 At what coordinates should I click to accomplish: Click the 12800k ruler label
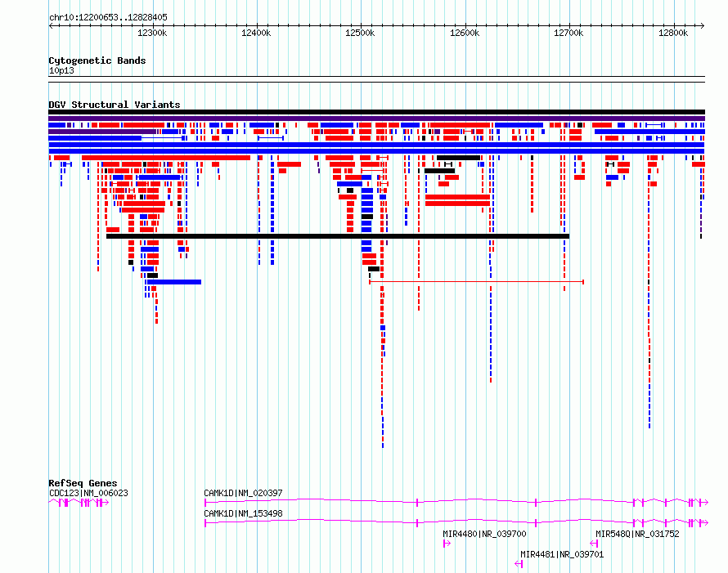click(673, 33)
